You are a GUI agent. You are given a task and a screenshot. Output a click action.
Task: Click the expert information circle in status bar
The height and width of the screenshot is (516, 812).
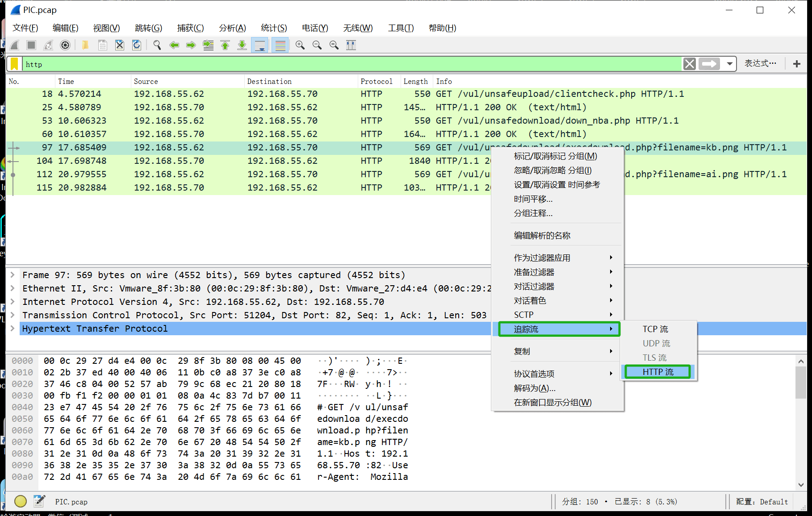click(20, 501)
